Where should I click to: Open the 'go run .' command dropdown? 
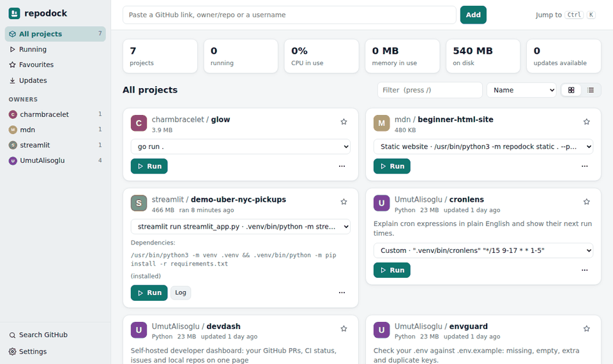click(x=241, y=147)
